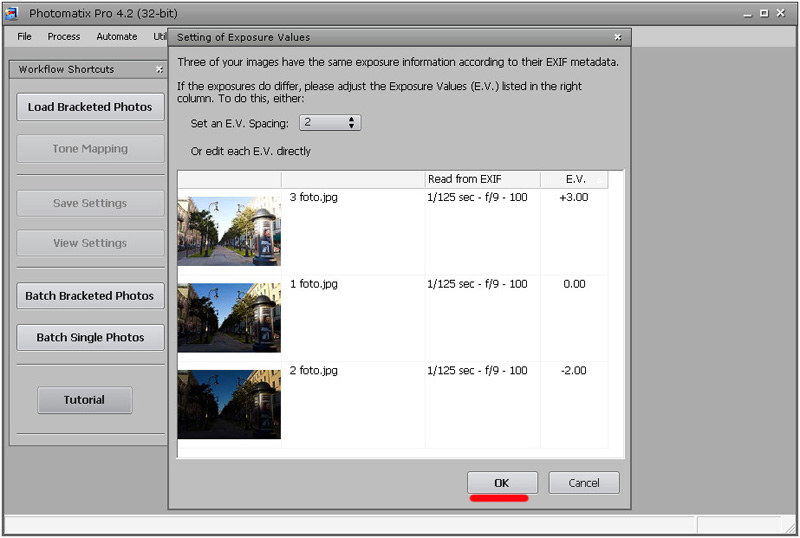Click Batch Single Photos button

[90, 337]
